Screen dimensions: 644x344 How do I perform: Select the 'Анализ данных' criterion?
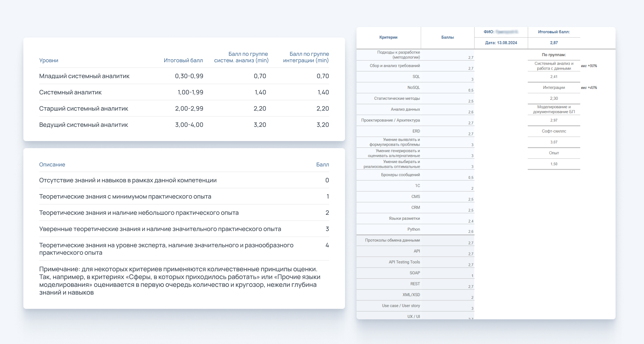(x=405, y=109)
